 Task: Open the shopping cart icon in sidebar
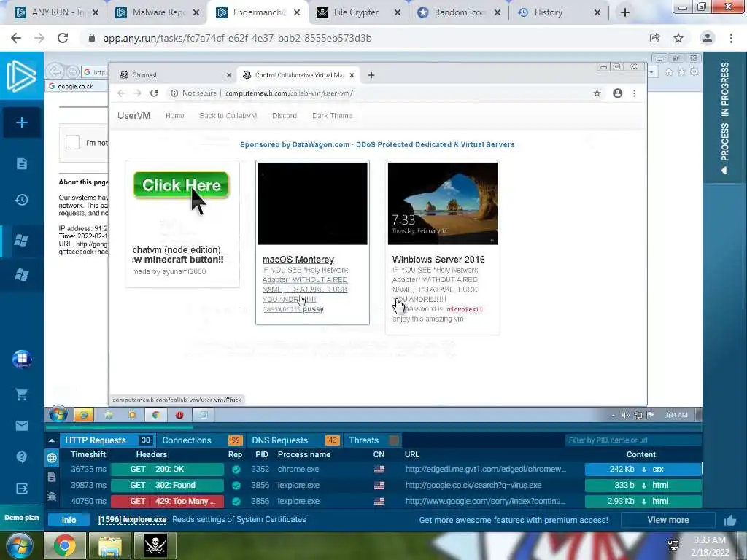21,394
